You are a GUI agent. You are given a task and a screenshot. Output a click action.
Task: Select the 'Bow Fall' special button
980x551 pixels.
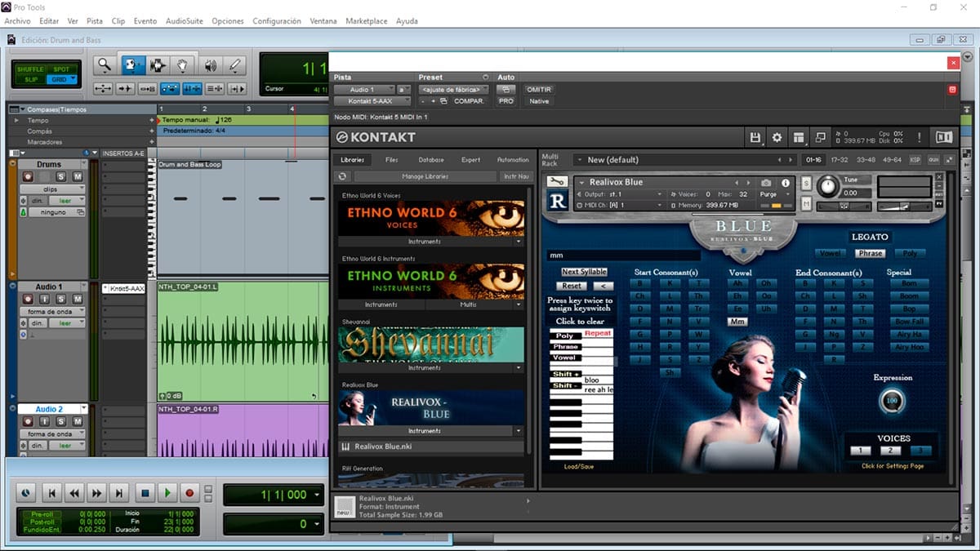point(909,322)
